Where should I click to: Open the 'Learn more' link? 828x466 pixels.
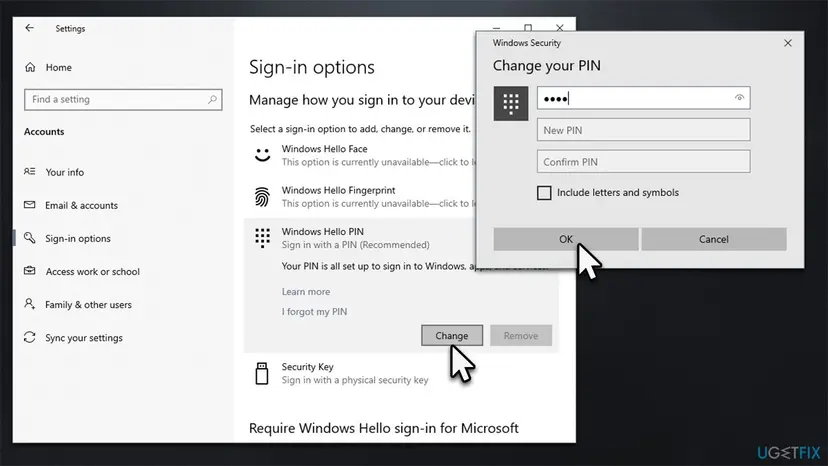point(306,292)
